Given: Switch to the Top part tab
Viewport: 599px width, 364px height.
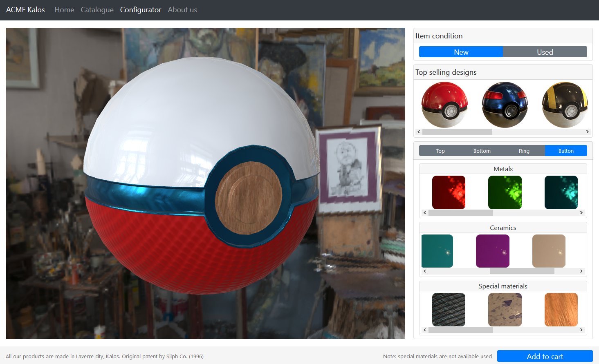Looking at the screenshot, I should click(x=440, y=151).
